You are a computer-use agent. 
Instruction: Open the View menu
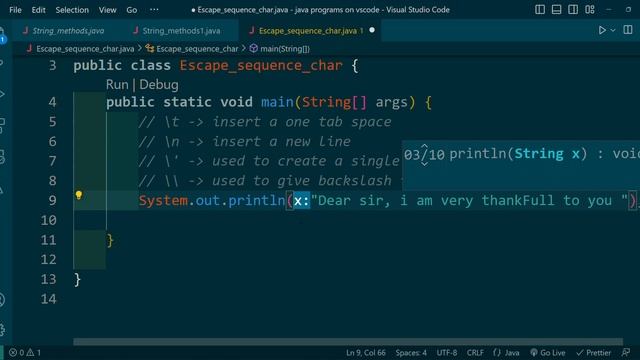pos(107,10)
